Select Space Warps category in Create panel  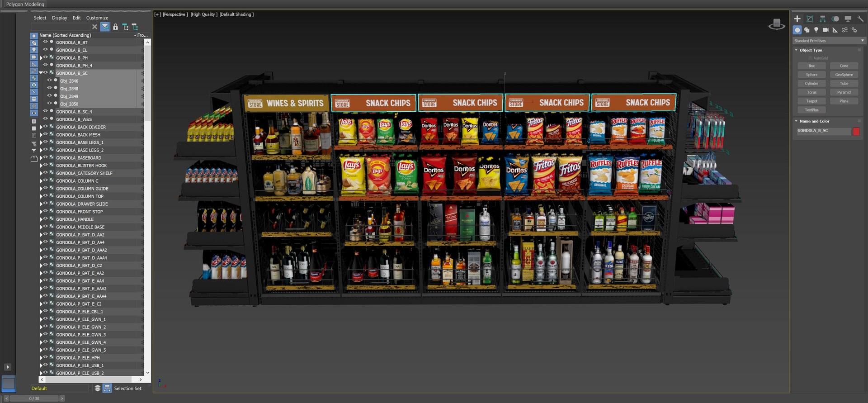844,30
